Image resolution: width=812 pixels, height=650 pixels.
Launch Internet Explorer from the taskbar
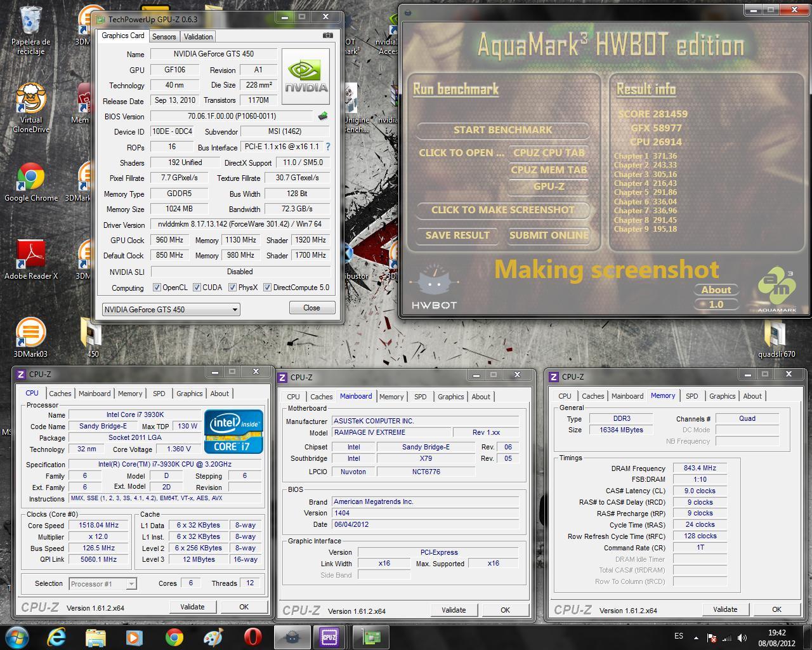56,637
